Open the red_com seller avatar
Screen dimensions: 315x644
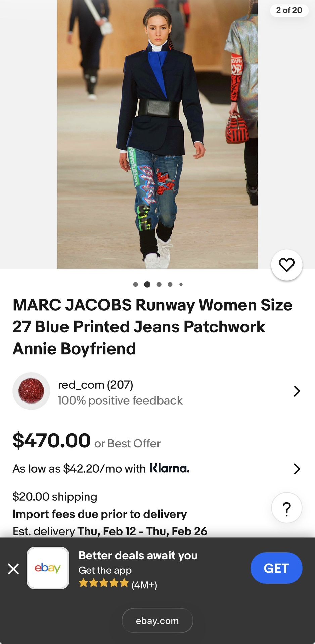[31, 391]
